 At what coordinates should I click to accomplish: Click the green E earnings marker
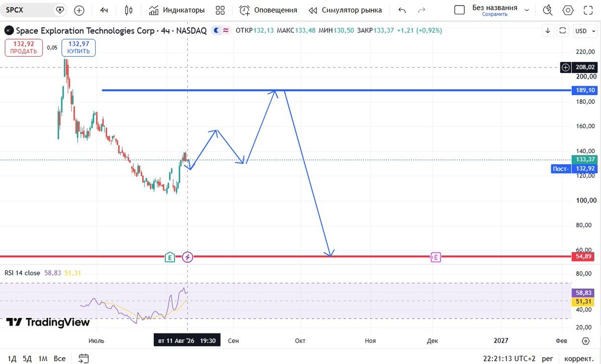170,257
